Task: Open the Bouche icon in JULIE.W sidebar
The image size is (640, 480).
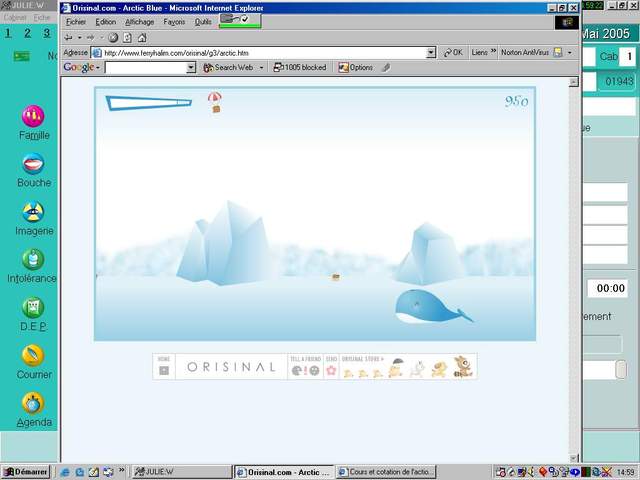Action: 33,164
